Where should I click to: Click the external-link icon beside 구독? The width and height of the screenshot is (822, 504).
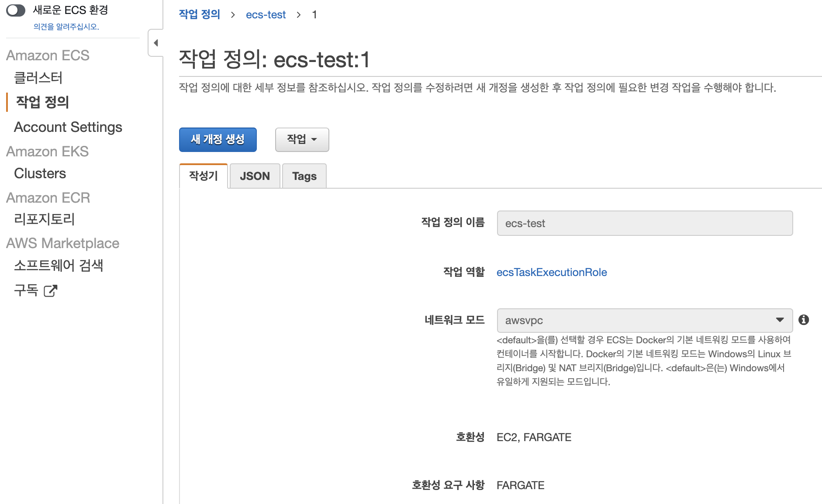coord(51,290)
